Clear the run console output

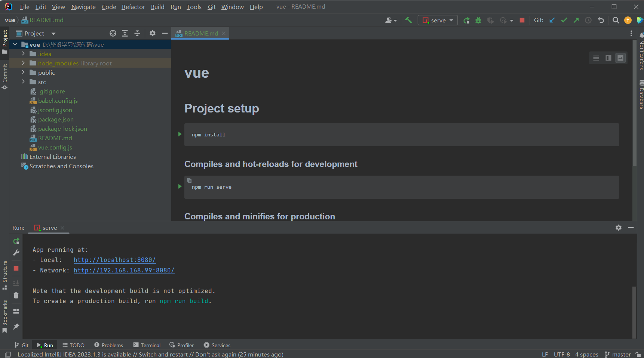click(x=16, y=295)
